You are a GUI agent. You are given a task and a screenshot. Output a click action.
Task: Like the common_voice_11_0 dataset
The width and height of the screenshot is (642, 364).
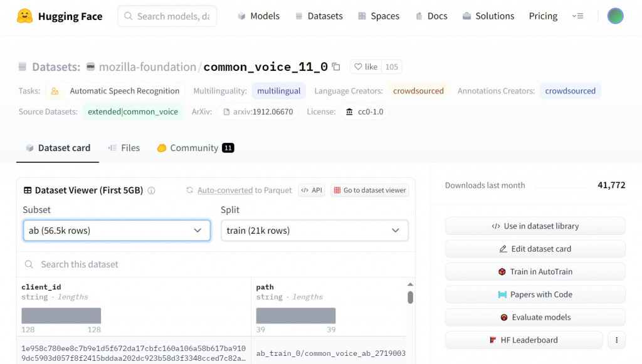pos(366,66)
